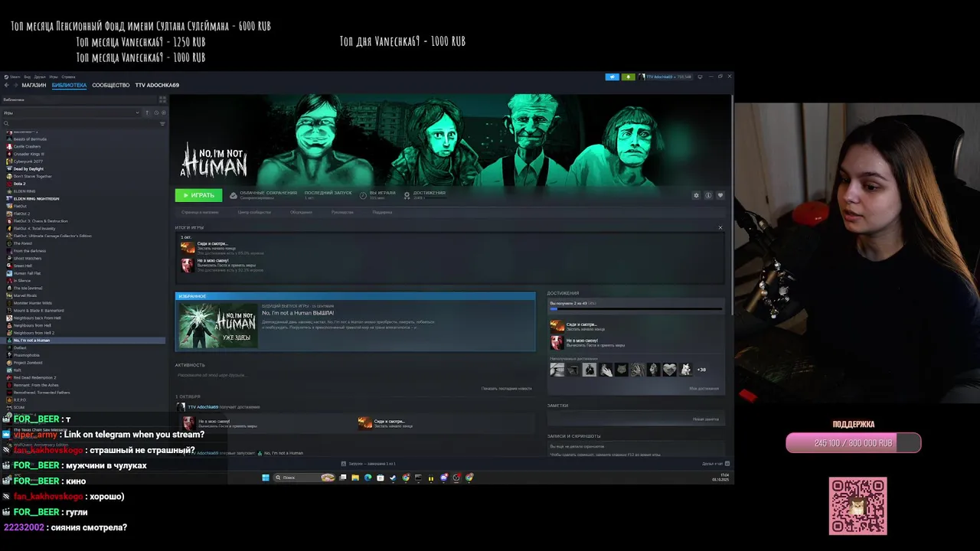Toggle the favorite heart icon
Viewport: 980px width, 551px height.
coord(720,195)
